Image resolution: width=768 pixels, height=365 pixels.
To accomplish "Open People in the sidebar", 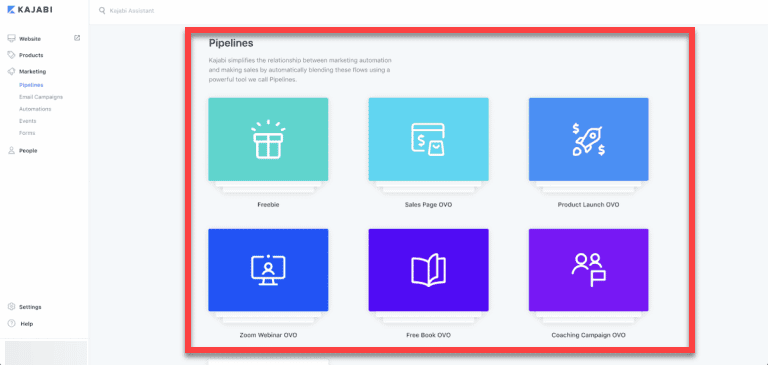I will coord(28,151).
